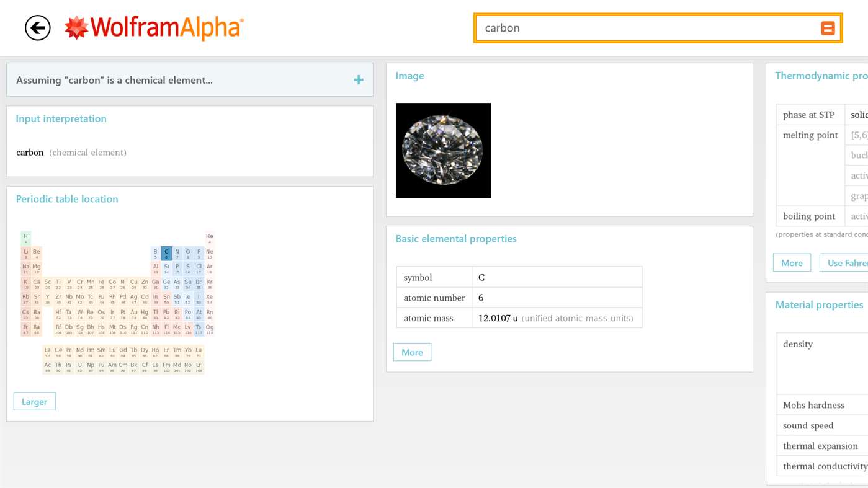Viewport: 868px width, 488px height.
Task: Click the melting point row in Thermodynamic properties
Action: 810,135
